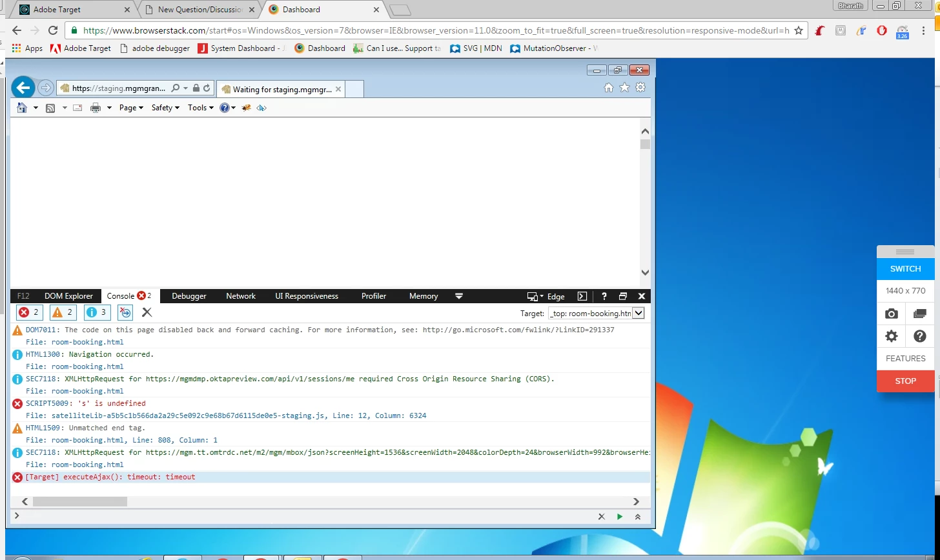Click the IE top-right home icon
Viewport: 940px width, 560px height.
(x=609, y=88)
